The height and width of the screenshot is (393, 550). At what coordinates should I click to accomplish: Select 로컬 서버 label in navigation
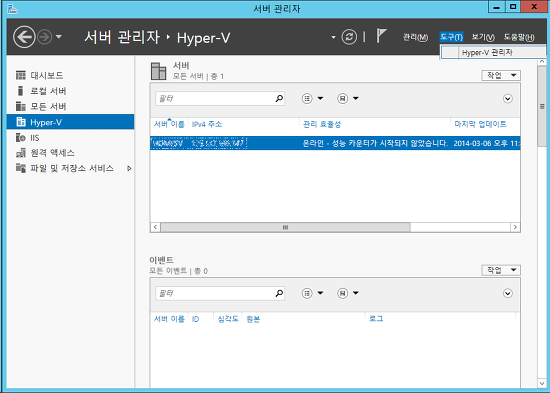coord(48,91)
